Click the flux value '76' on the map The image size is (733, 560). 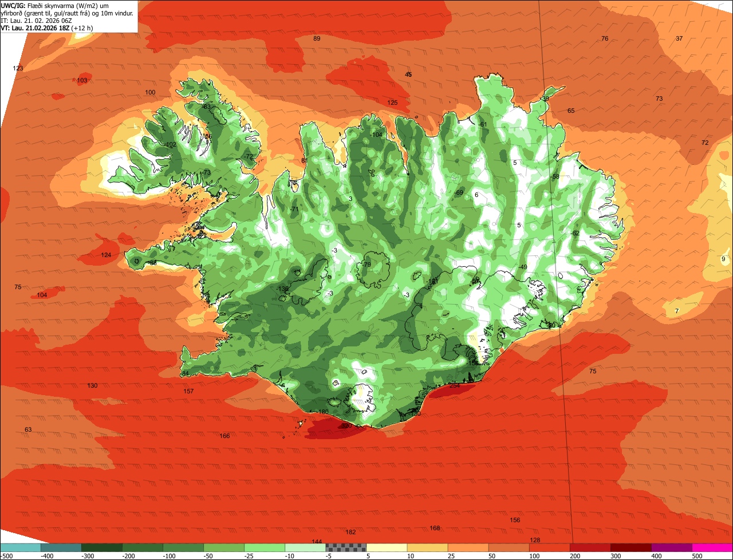(605, 38)
